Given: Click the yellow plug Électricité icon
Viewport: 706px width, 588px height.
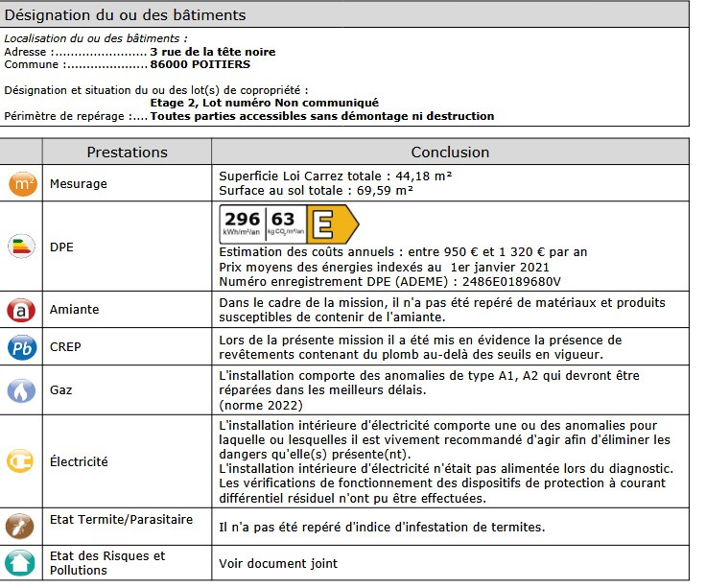Looking at the screenshot, I should click(22, 461).
